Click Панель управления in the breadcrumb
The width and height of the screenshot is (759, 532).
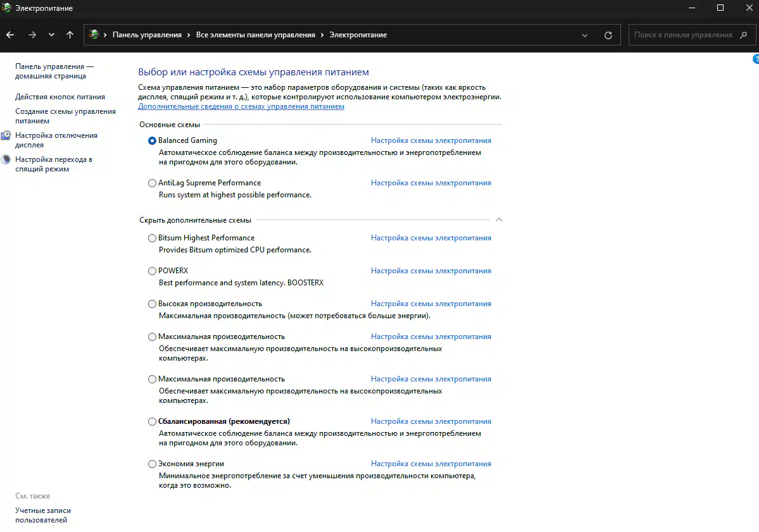[x=147, y=35]
